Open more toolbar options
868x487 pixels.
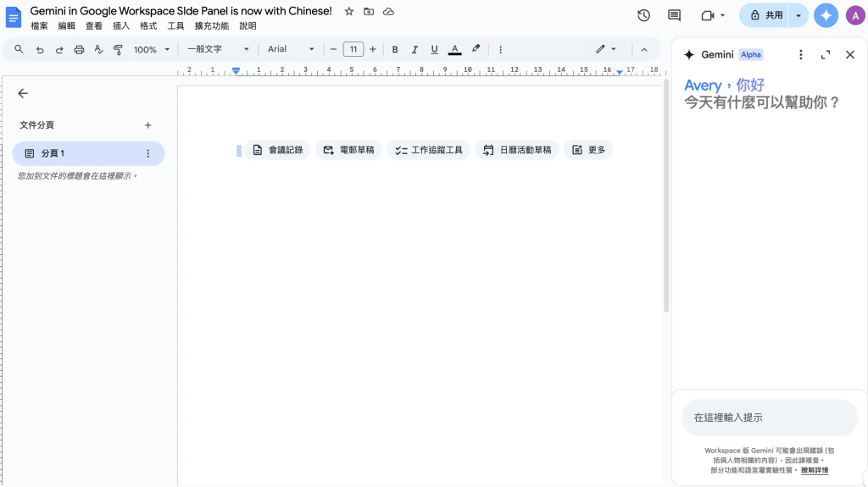pyautogui.click(x=500, y=49)
